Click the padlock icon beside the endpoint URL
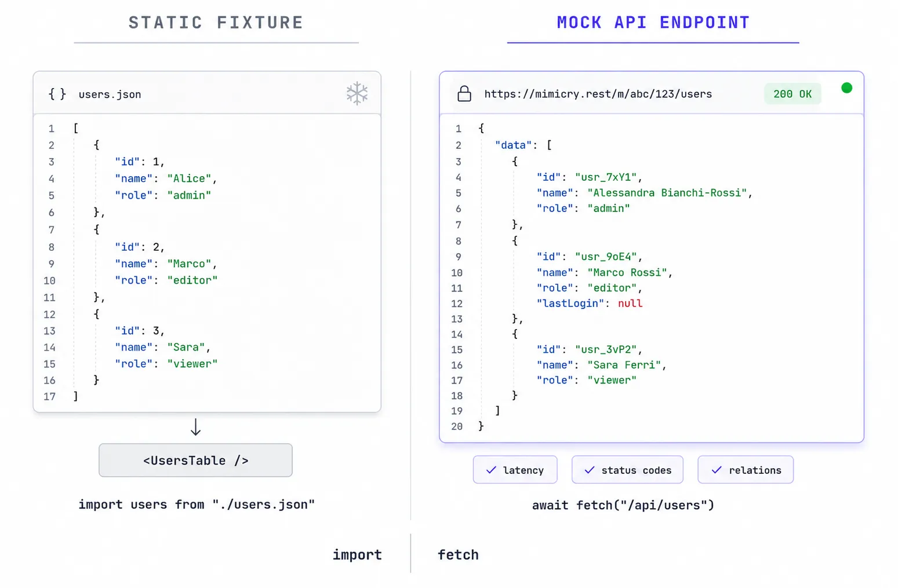 coord(464,93)
